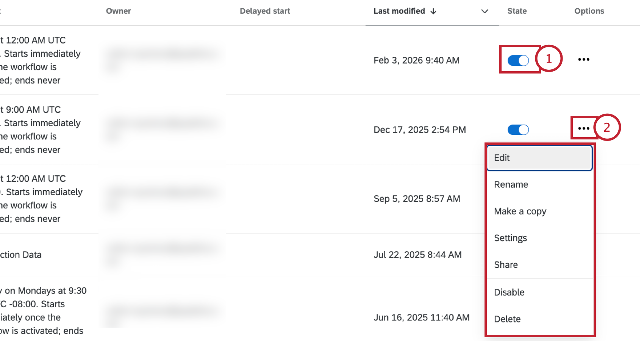Open Settings from the workflow menu

[510, 238]
